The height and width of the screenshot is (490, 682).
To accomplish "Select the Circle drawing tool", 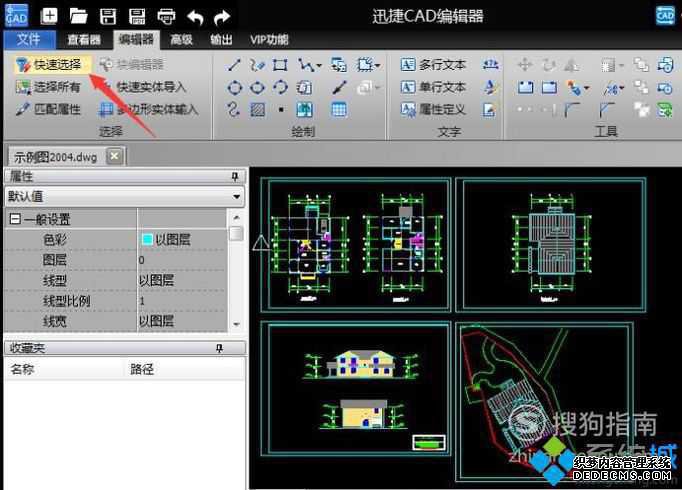I will pos(234,87).
